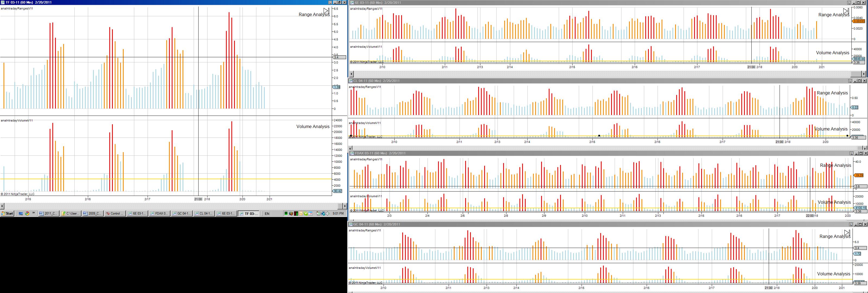Click the 21:00 time marker on GC chart

point(768,288)
